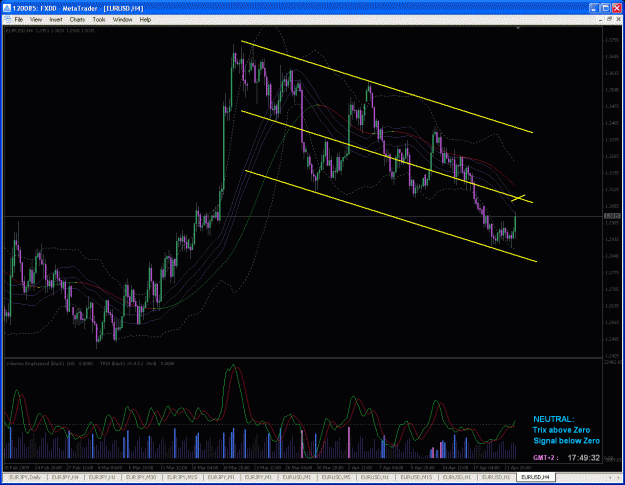
Task: Click the EURUSD,H4 chart header text
Action: pyautogui.click(x=50, y=31)
